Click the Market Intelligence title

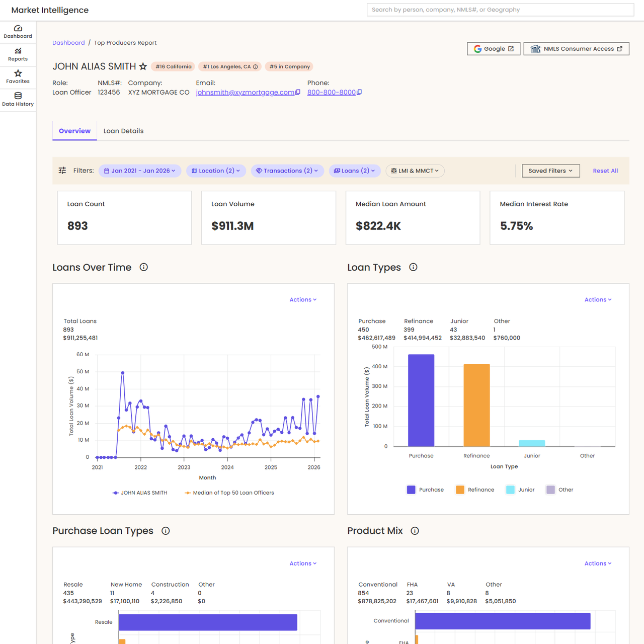(50, 10)
